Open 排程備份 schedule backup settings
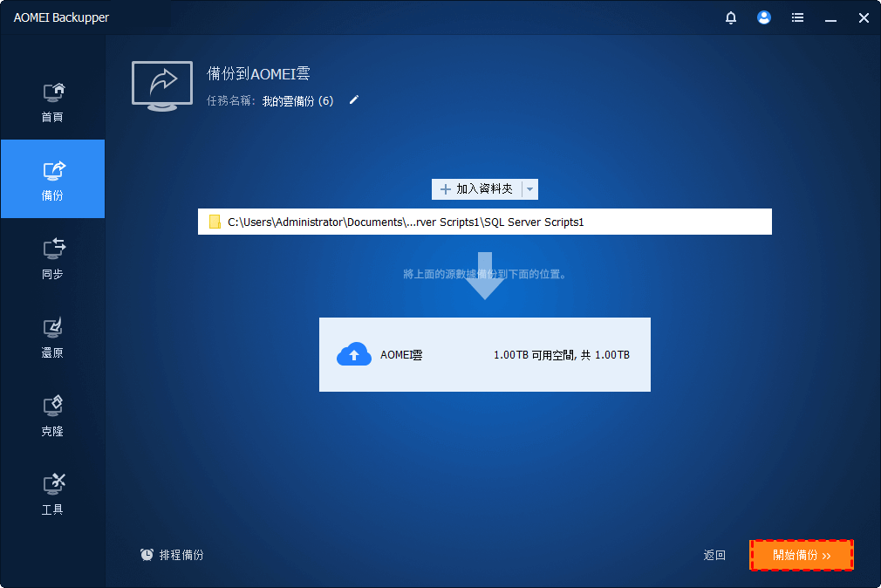 pyautogui.click(x=171, y=555)
